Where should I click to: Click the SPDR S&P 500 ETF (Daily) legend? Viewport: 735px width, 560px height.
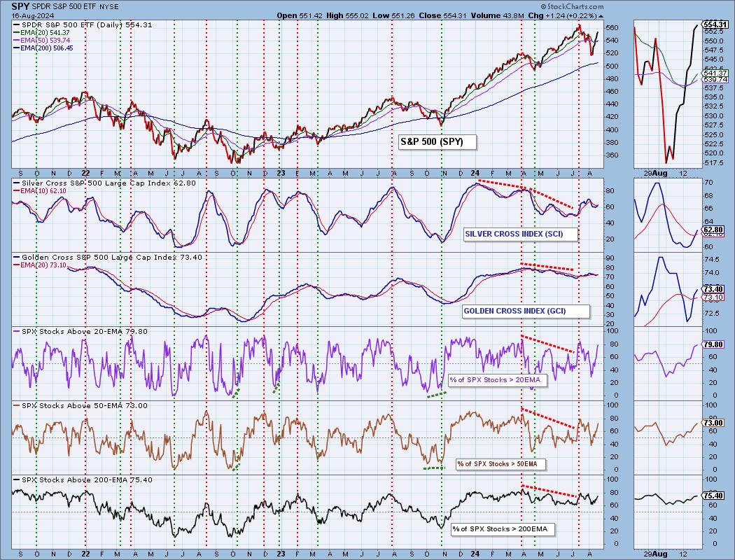[x=83, y=24]
